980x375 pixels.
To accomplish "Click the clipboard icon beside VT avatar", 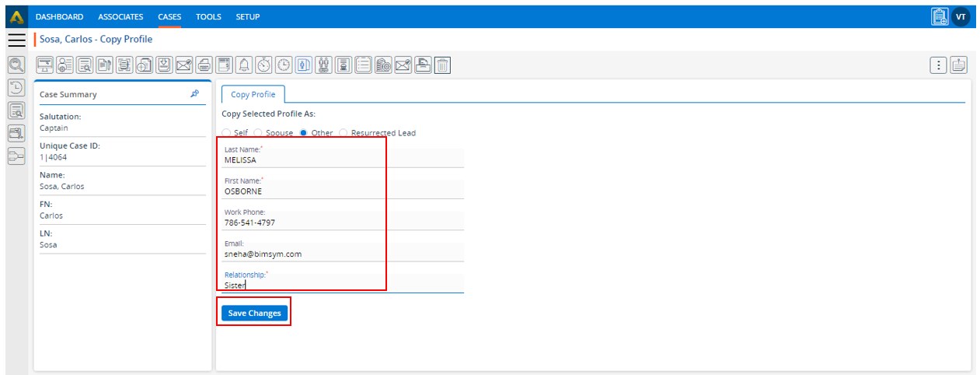I will coord(940,16).
